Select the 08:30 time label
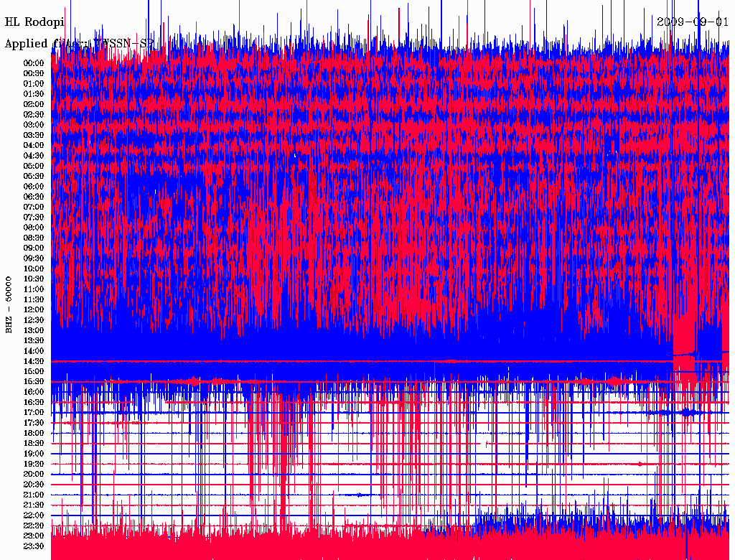Viewport: 735px width, 560px height. [x=34, y=238]
